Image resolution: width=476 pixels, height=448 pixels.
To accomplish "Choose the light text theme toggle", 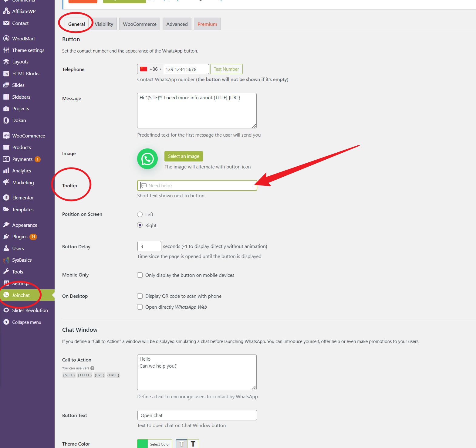I will pyautogui.click(x=182, y=444).
